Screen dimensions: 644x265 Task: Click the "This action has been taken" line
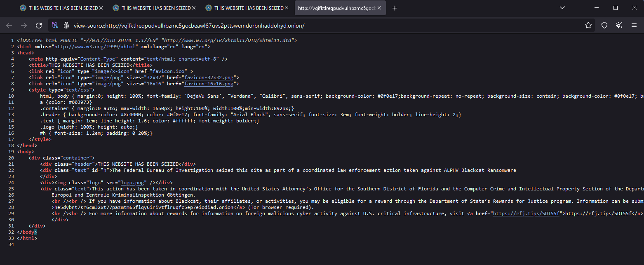(342, 189)
